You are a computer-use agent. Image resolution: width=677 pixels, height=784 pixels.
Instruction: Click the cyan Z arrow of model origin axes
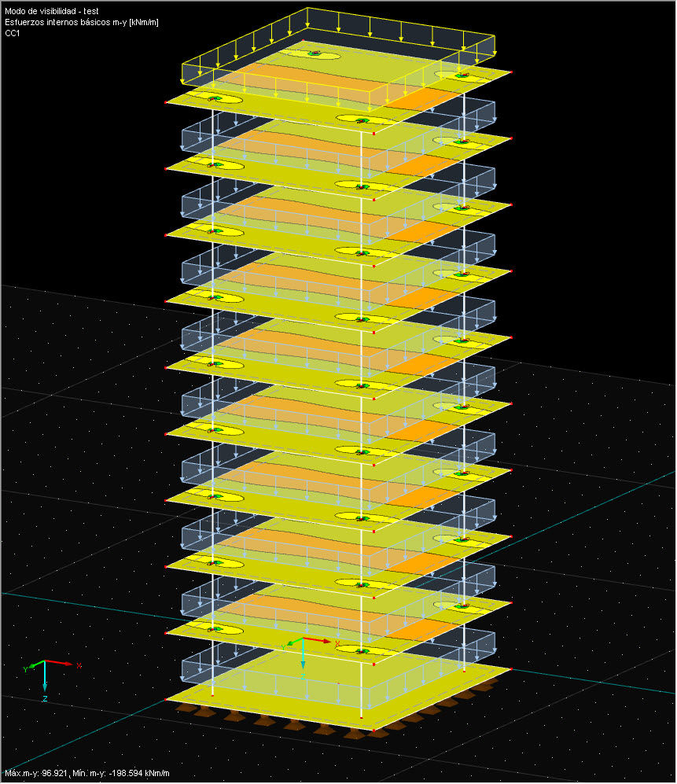(x=303, y=663)
